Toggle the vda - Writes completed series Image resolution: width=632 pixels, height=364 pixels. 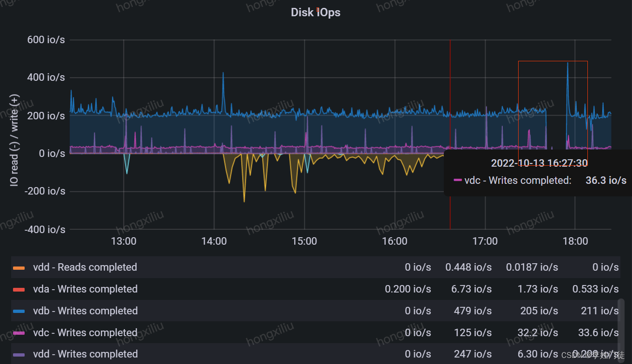click(86, 289)
